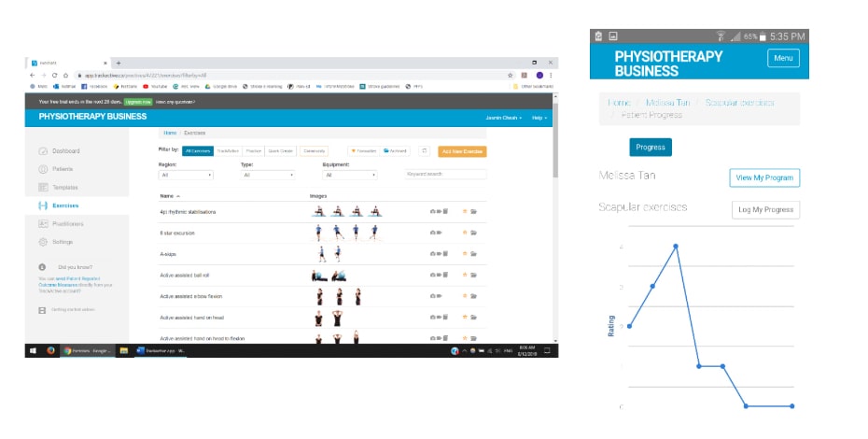Click the green Upgrade now button

(x=138, y=102)
